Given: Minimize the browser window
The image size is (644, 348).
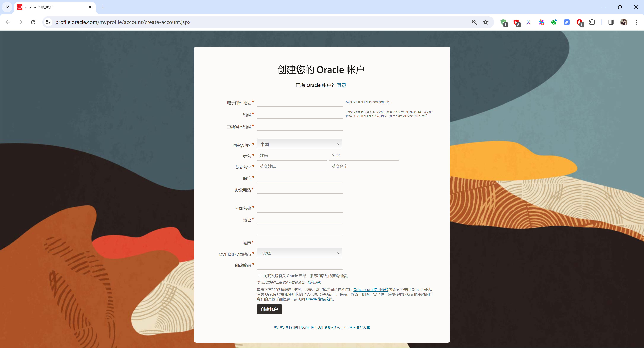Looking at the screenshot, I should (604, 7).
